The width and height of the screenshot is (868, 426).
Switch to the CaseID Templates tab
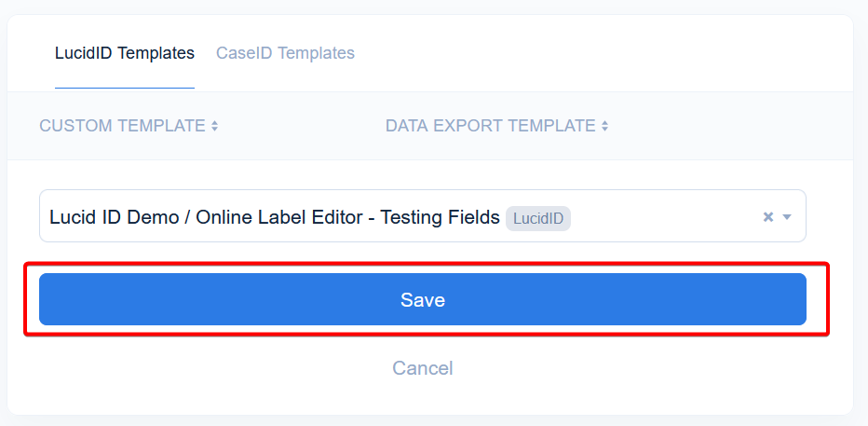pyautogui.click(x=285, y=53)
